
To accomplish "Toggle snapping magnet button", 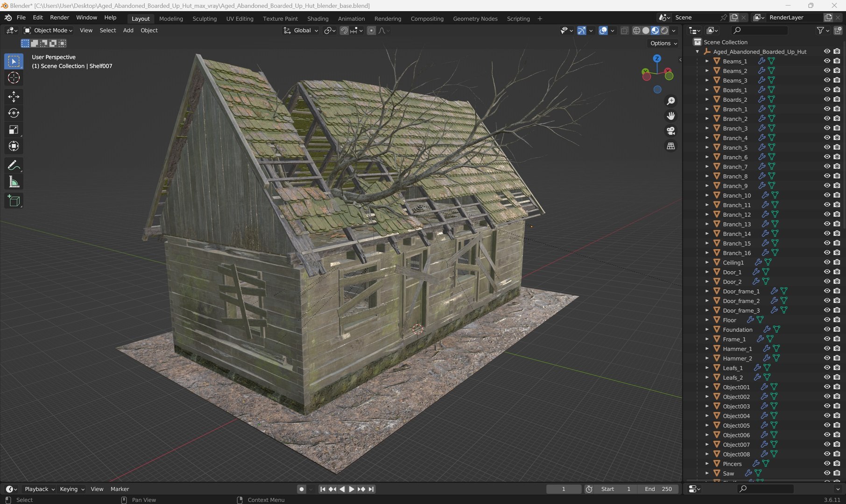I will [344, 30].
